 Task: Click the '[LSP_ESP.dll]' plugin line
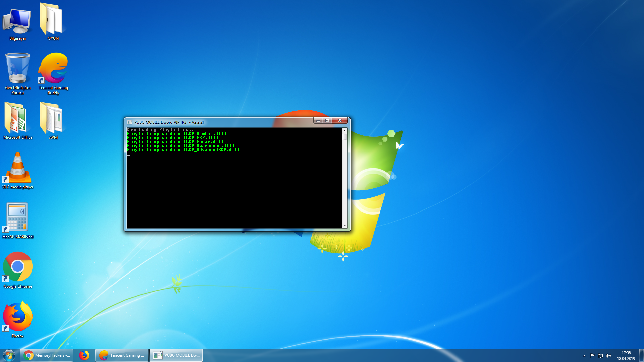[x=173, y=138]
